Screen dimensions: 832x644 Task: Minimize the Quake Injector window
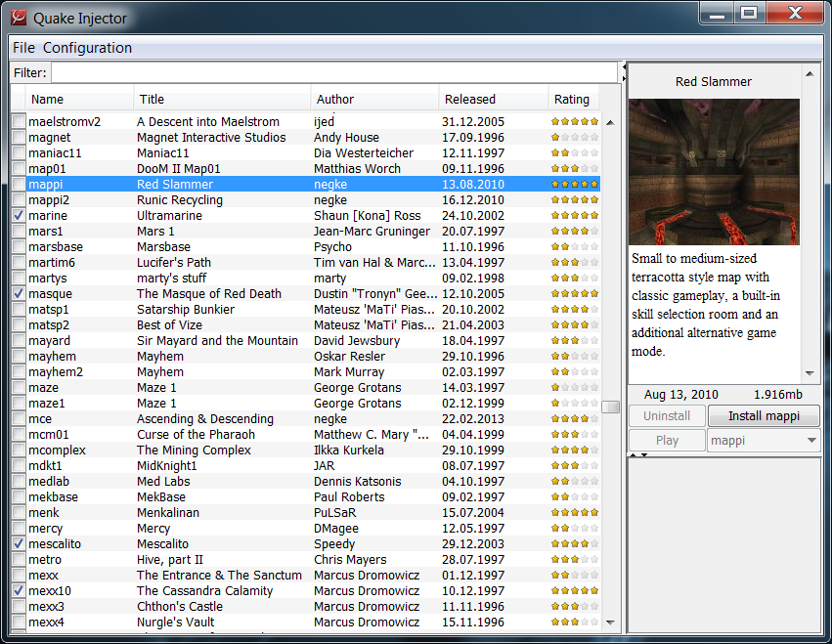[x=717, y=13]
